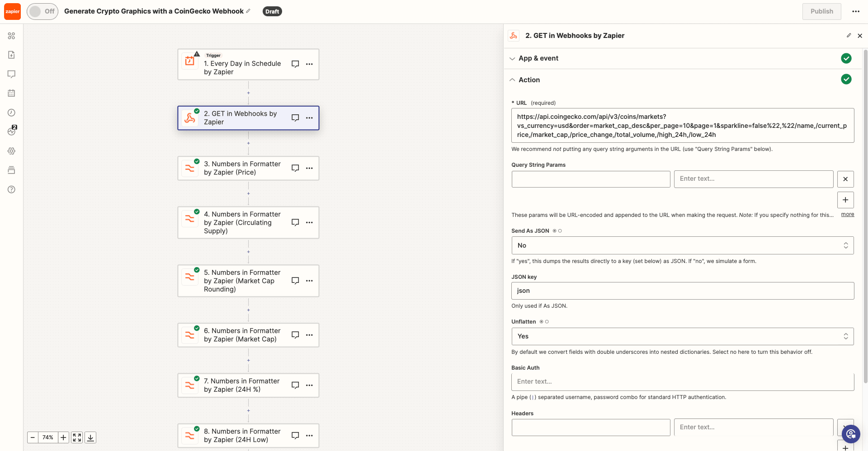Open the Webhooks step settings icon in step 2
This screenshot has height=451, width=868.
coord(849,35)
